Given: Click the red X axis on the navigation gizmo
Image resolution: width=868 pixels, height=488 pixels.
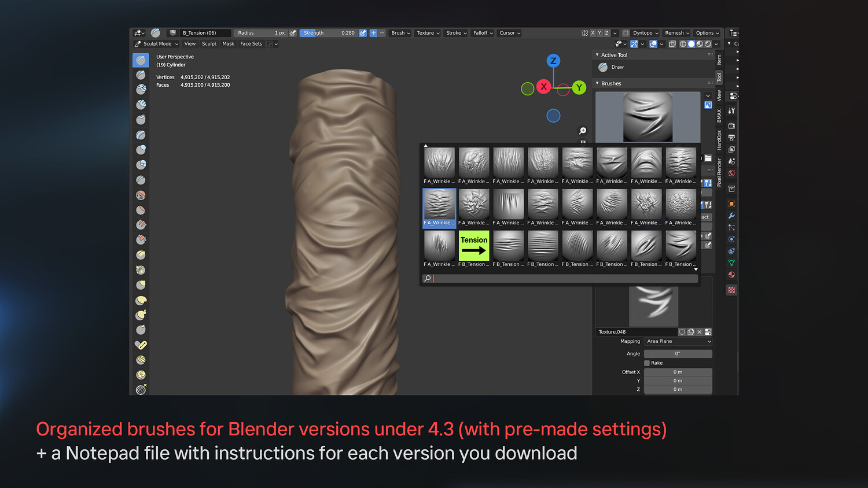Looking at the screenshot, I should point(543,87).
